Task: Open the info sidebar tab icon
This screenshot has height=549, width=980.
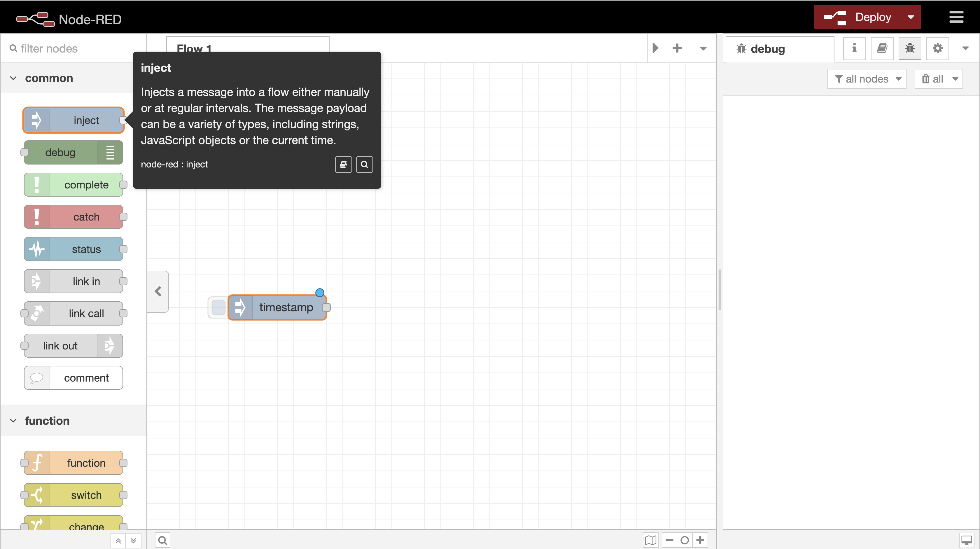Action: (x=854, y=48)
